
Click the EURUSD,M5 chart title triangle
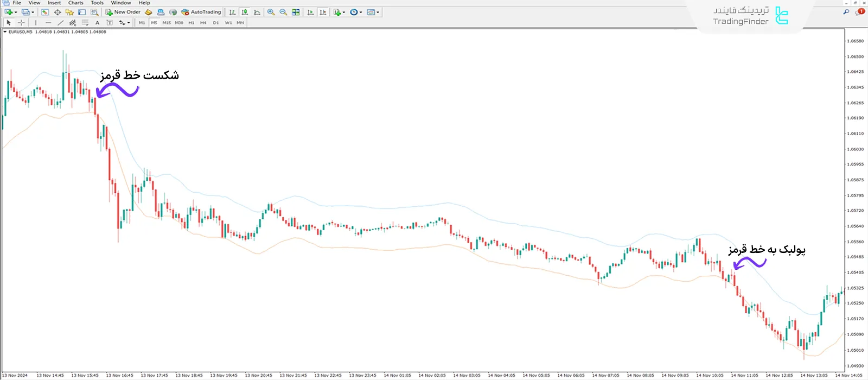point(5,32)
